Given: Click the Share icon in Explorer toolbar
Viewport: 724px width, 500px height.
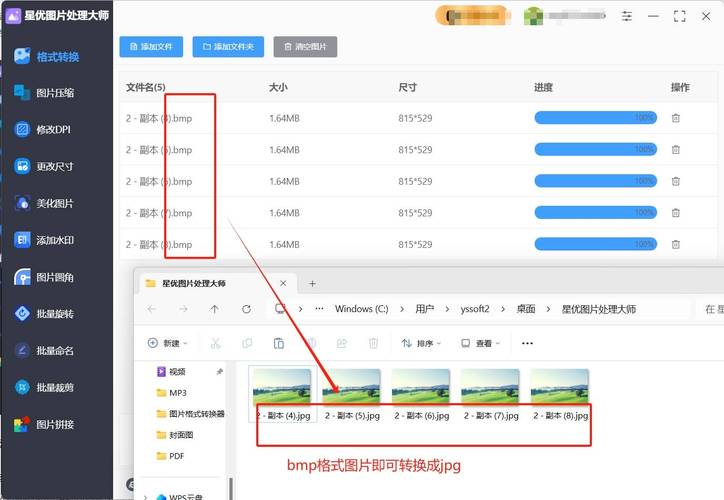Looking at the screenshot, I should tap(342, 343).
